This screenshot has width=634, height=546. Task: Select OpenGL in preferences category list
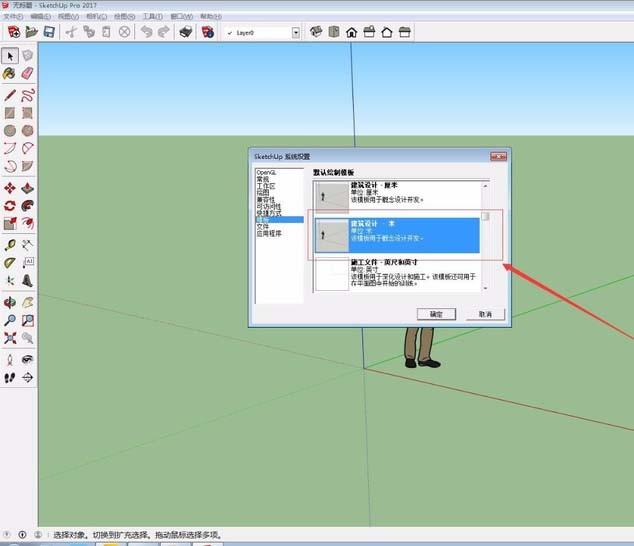pos(266,173)
